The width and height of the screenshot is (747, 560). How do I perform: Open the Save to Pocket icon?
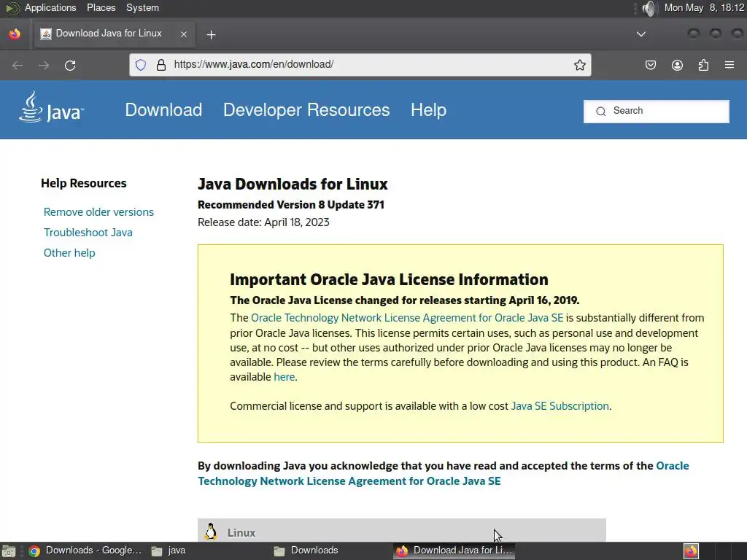[650, 65]
